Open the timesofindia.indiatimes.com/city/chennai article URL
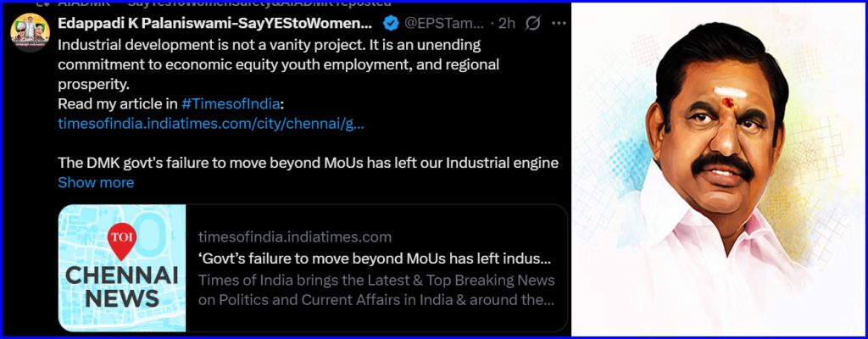Screen dimensions: 868x339 (x=211, y=124)
